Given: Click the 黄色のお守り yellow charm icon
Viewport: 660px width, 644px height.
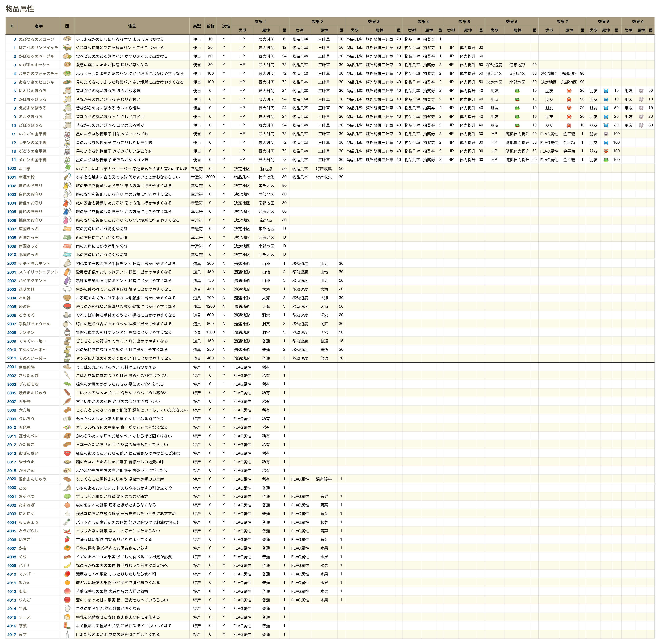Looking at the screenshot, I should [67, 186].
